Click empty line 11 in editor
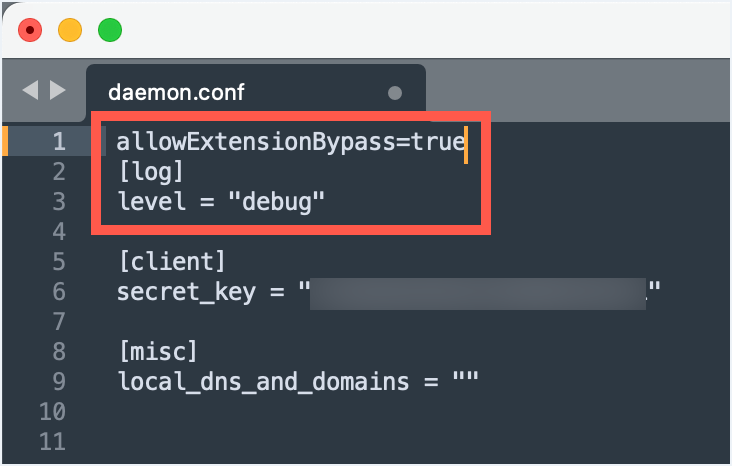The width and height of the screenshot is (732, 466). click(300, 442)
